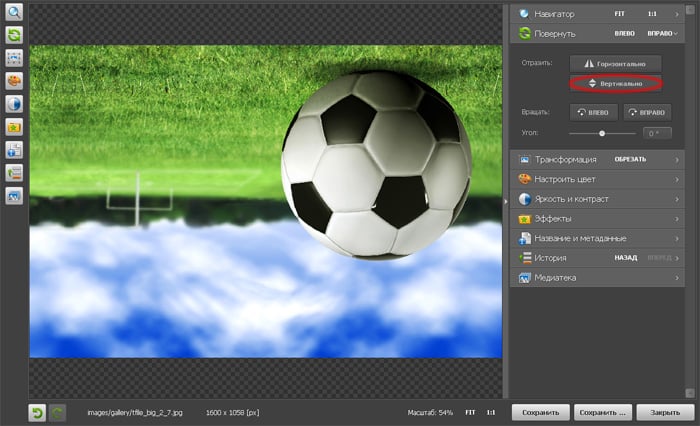Open the effects star icon in left toolbar
This screenshot has width=700, height=426.
click(15, 127)
